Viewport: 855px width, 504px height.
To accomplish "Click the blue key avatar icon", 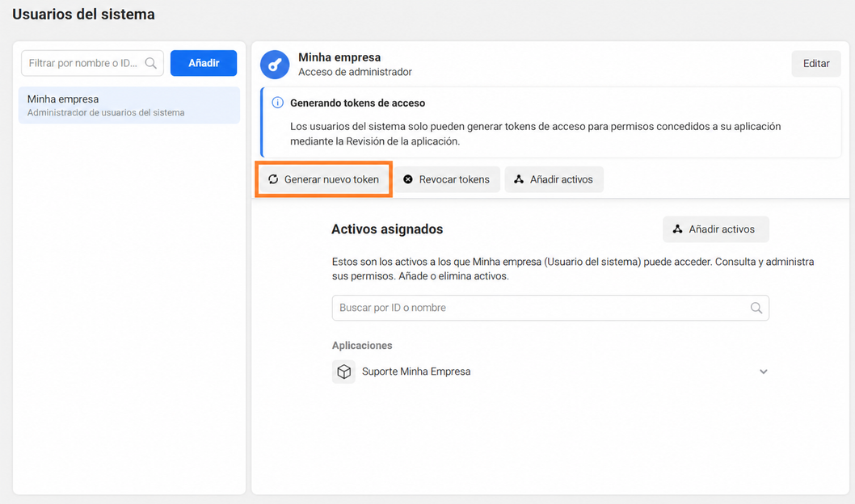I will (275, 65).
